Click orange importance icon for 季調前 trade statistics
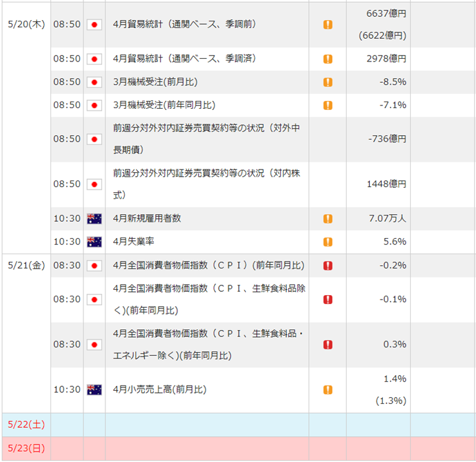The width and height of the screenshot is (476, 462). pyautogui.click(x=327, y=25)
